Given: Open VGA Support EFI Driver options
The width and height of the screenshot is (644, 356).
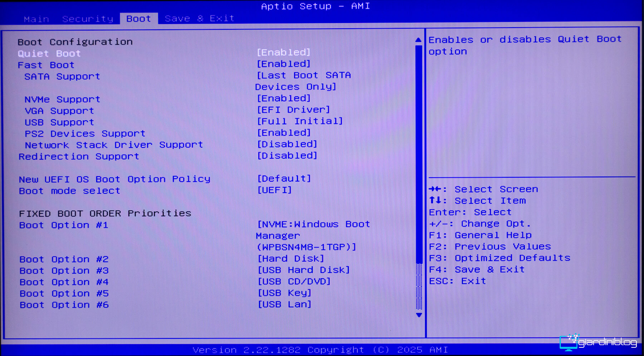Looking at the screenshot, I should 293,110.
